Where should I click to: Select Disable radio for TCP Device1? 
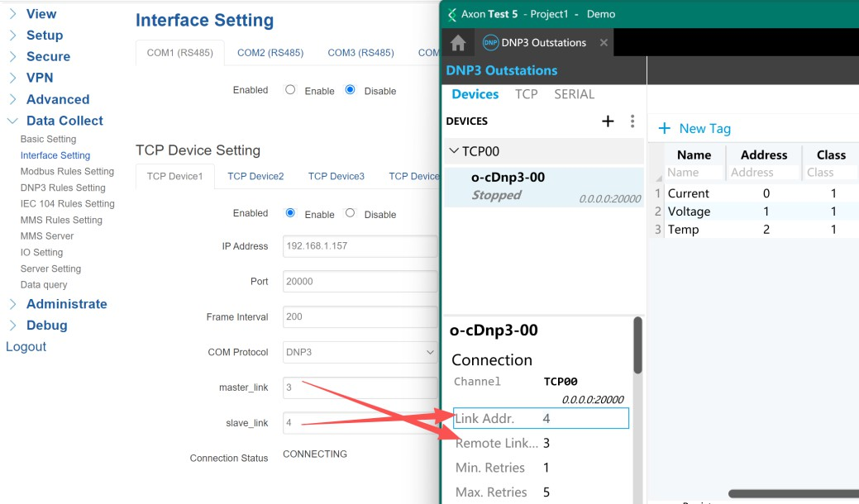coord(350,213)
